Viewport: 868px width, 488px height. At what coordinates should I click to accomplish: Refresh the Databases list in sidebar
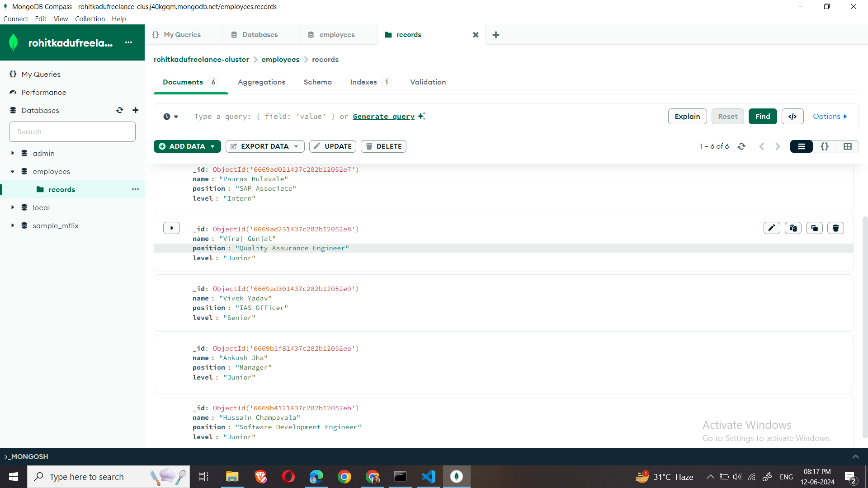point(119,110)
